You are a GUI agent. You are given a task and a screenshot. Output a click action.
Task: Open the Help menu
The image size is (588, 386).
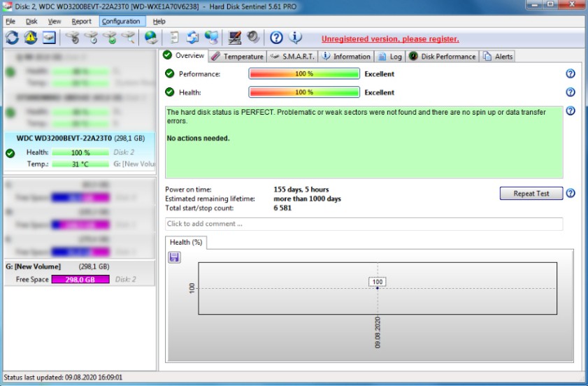click(159, 22)
